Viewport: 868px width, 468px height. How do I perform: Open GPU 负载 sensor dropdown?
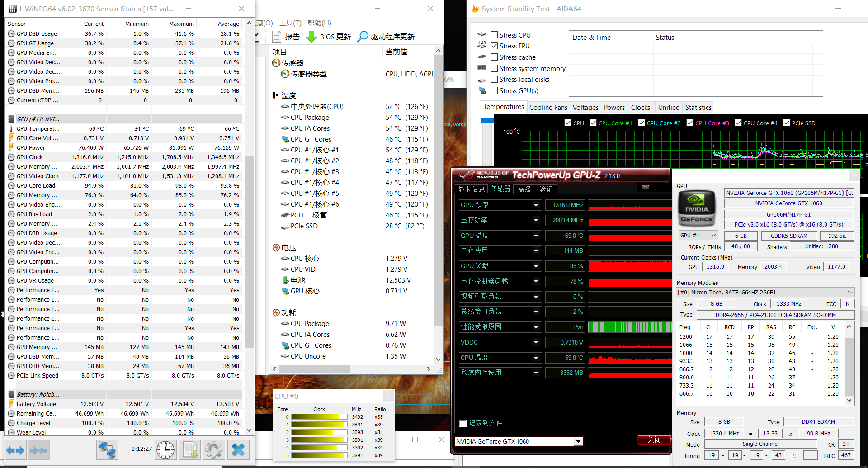(x=536, y=266)
